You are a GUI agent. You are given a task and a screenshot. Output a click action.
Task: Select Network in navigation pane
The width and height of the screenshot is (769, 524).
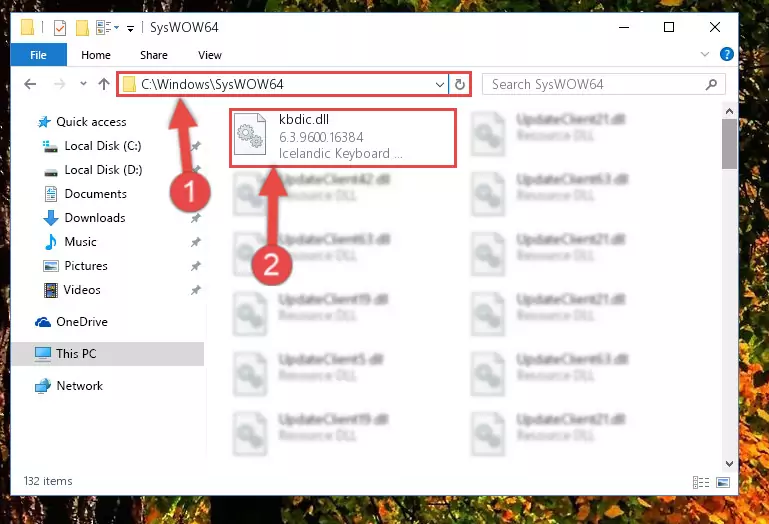click(x=79, y=386)
